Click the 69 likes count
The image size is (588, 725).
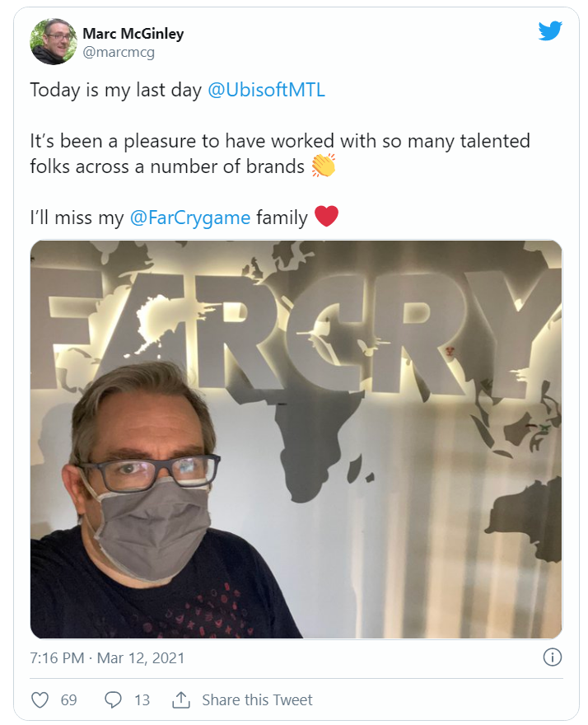pos(68,699)
